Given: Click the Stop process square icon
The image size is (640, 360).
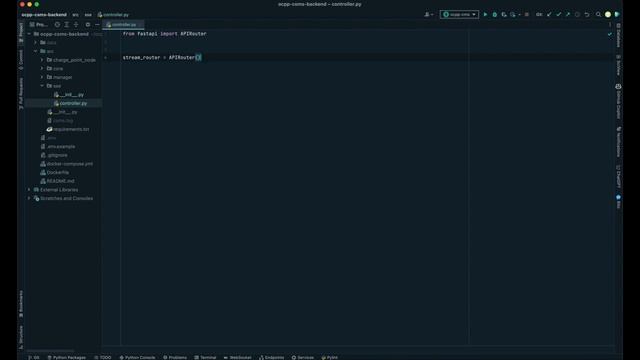Looking at the screenshot, I should (x=527, y=14).
